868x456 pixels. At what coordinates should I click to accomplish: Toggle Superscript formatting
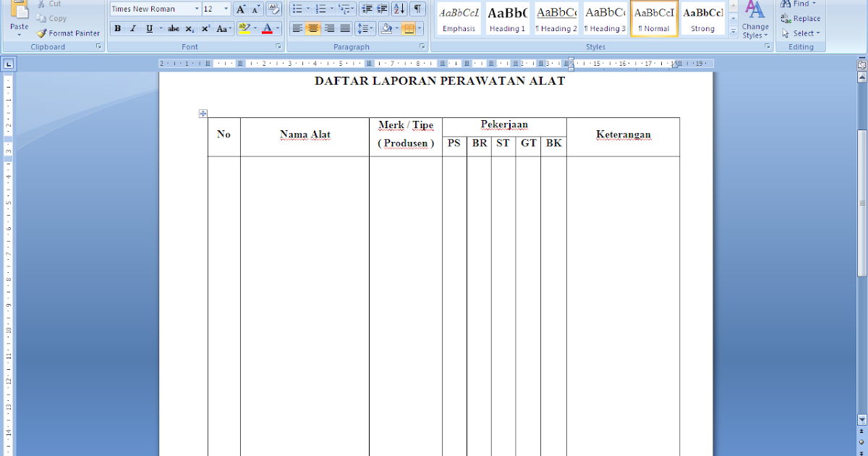205,28
